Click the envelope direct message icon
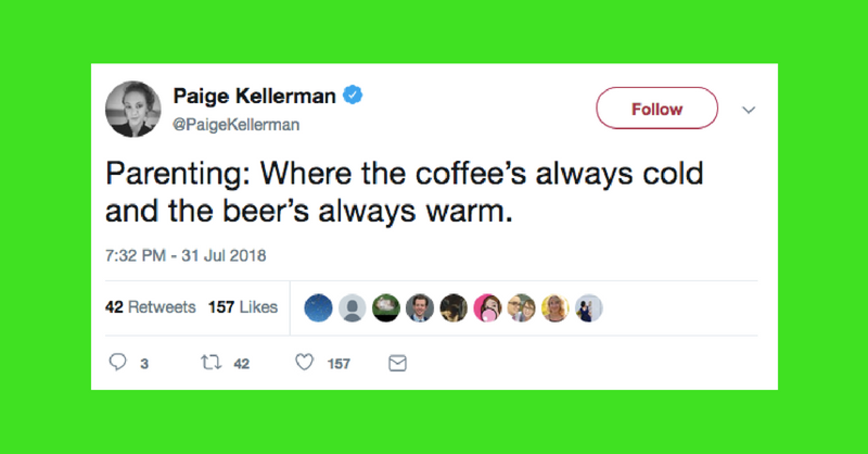The height and width of the screenshot is (454, 868). click(x=398, y=363)
